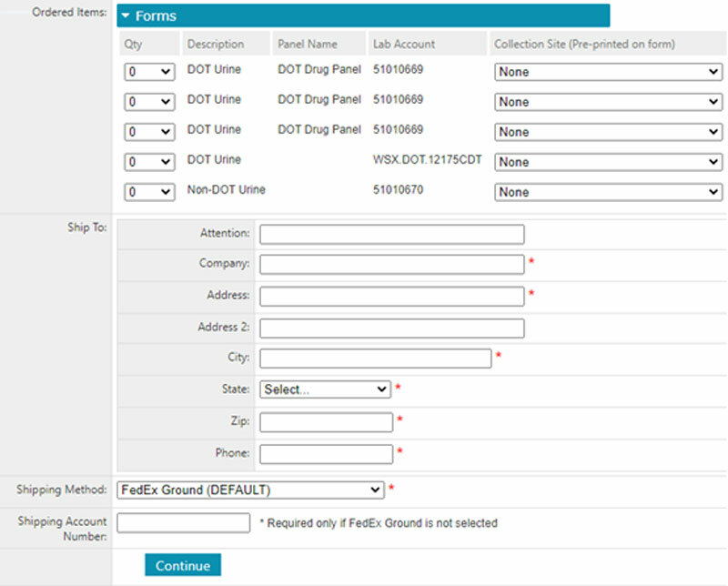Select the Address 2 input box
Viewport: 728px width, 586px height.
(x=391, y=328)
